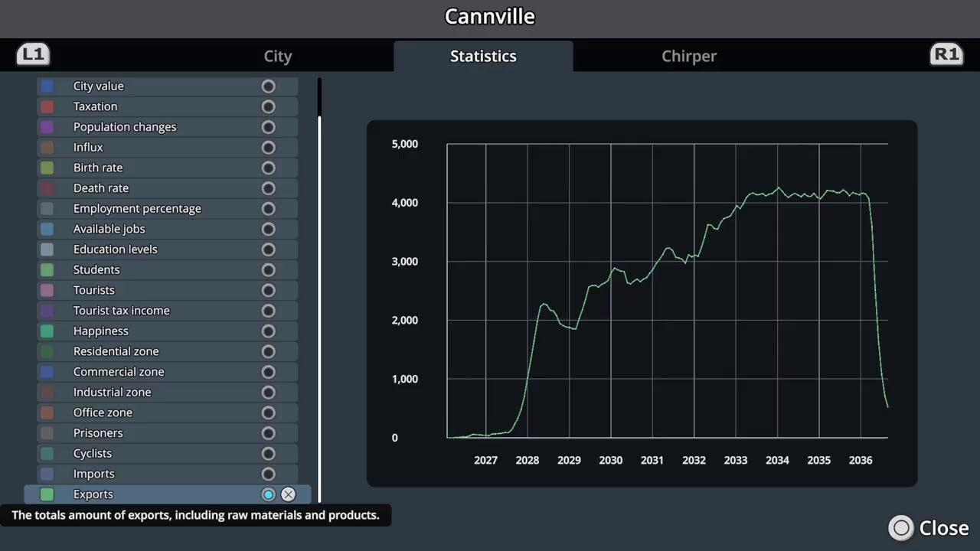Image resolution: width=980 pixels, height=551 pixels.
Task: Enable the Office zone radio button
Action: tap(268, 412)
